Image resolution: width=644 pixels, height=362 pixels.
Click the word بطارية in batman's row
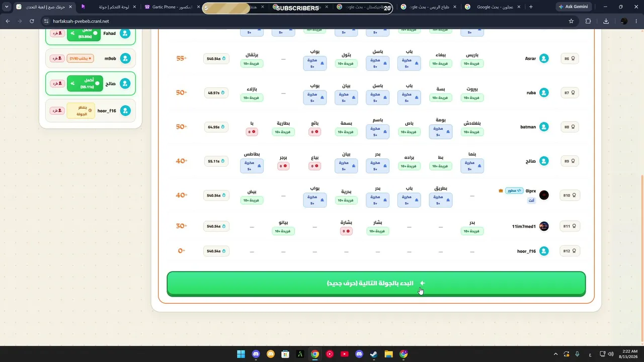(283, 123)
